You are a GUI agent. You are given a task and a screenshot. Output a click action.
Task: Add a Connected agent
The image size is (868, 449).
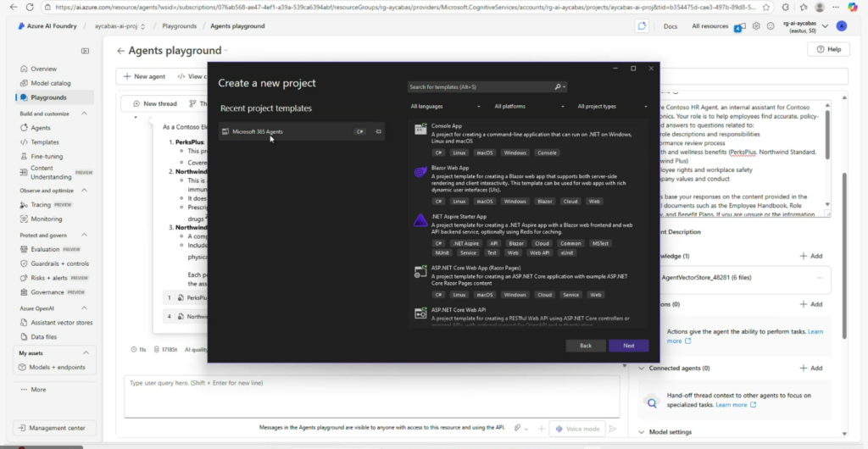(x=811, y=368)
